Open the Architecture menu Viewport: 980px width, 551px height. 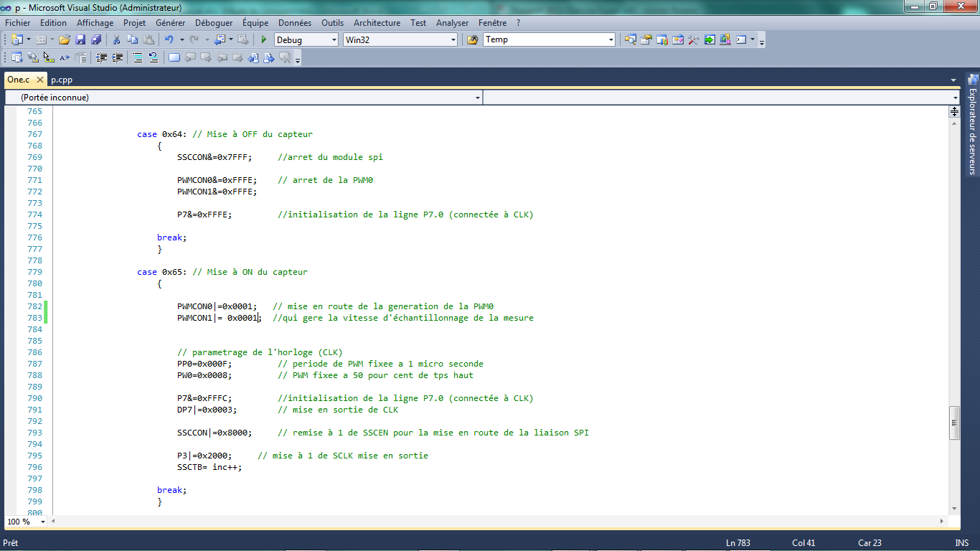coord(377,23)
